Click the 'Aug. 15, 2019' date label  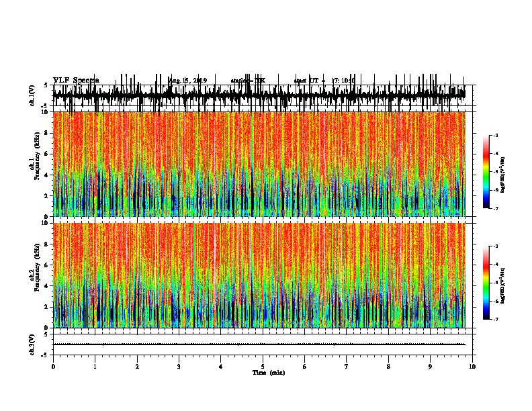coord(187,81)
